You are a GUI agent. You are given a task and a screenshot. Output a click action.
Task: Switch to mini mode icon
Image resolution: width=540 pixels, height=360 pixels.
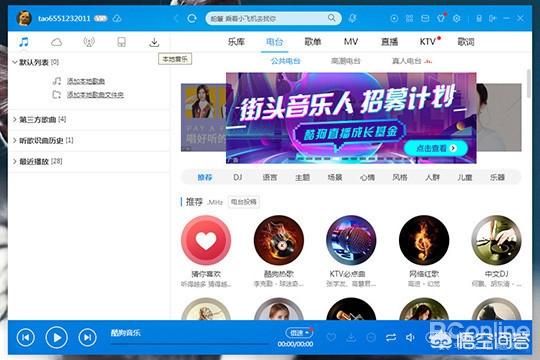pyautogui.click(x=492, y=18)
